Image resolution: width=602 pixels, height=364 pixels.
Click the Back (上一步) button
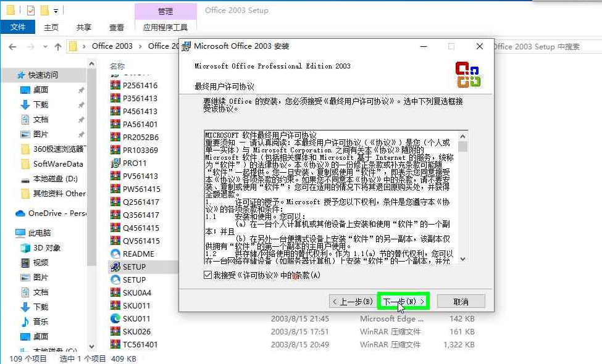pos(353,302)
